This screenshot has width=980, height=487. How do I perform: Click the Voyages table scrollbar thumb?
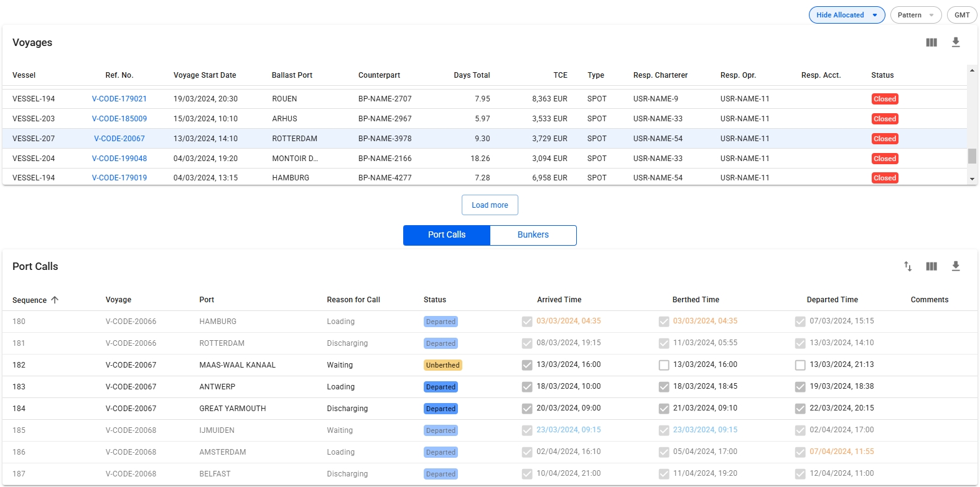pyautogui.click(x=972, y=155)
